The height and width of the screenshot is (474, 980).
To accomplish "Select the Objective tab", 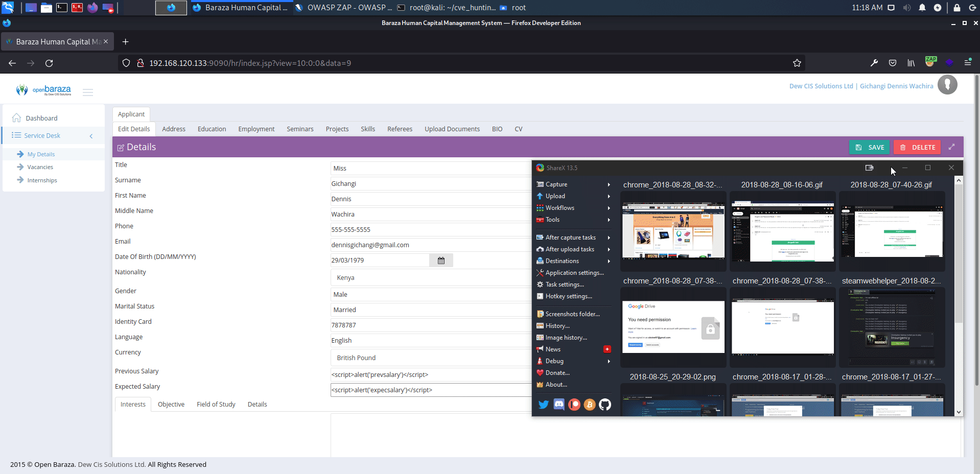I will pos(171,405).
